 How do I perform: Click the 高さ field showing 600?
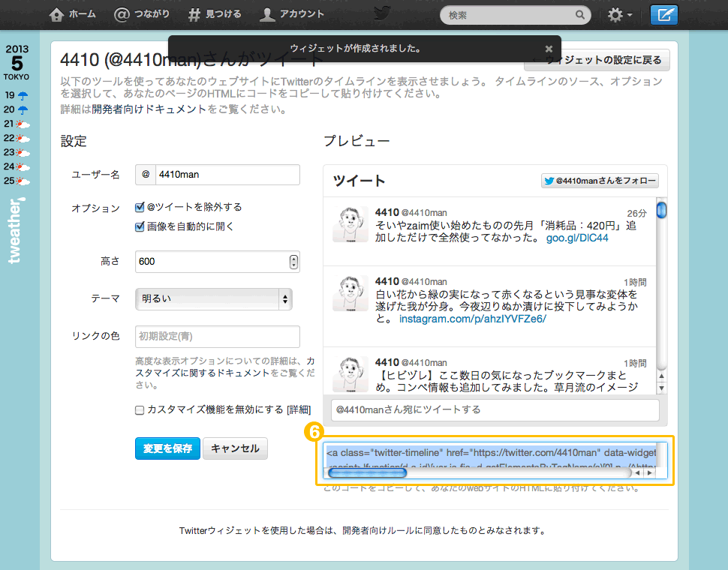click(218, 262)
